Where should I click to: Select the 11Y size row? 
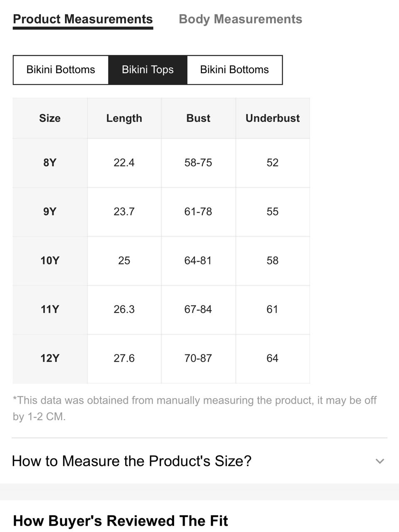[x=161, y=309]
